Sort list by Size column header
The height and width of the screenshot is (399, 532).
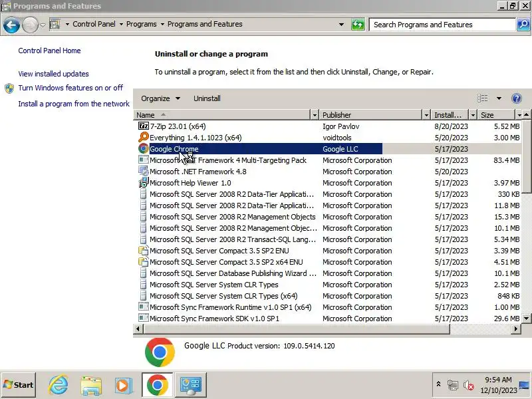tap(497, 115)
